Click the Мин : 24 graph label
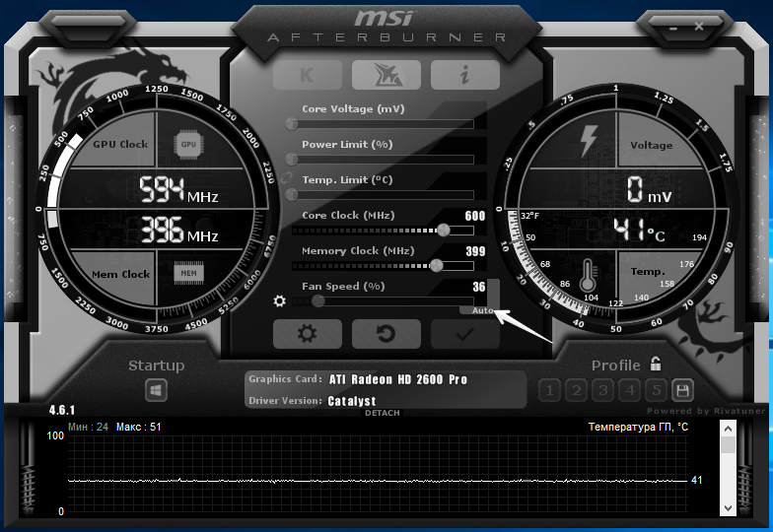Screen dimensions: 773x532 pos(88,427)
